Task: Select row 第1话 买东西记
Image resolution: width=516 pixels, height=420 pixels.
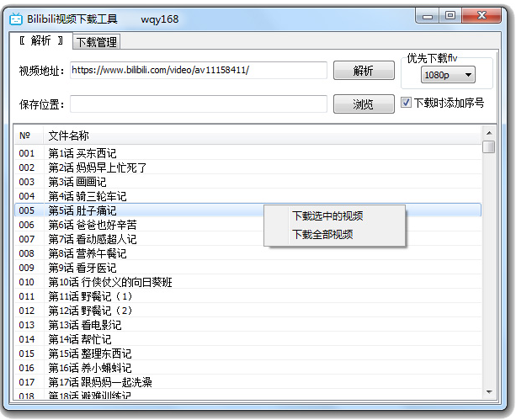Action: tap(247, 153)
